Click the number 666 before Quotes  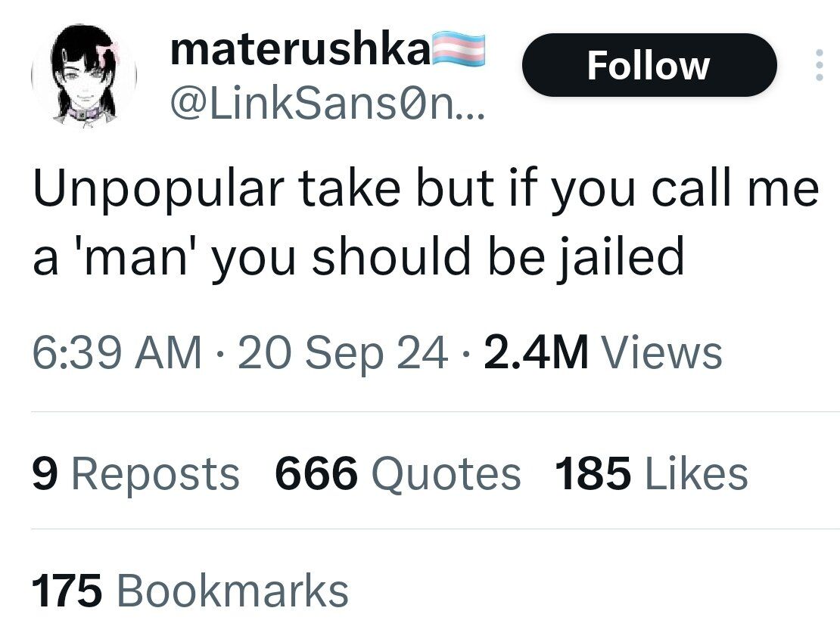click(316, 473)
